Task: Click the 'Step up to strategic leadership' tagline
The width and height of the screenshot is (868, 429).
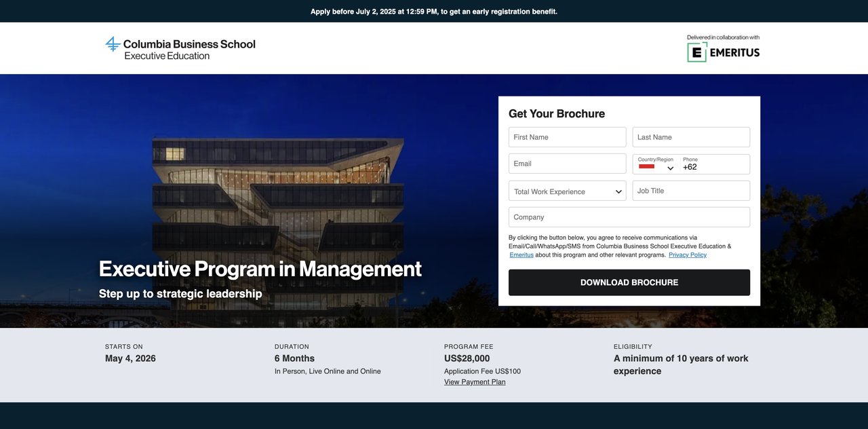Action: click(x=180, y=294)
